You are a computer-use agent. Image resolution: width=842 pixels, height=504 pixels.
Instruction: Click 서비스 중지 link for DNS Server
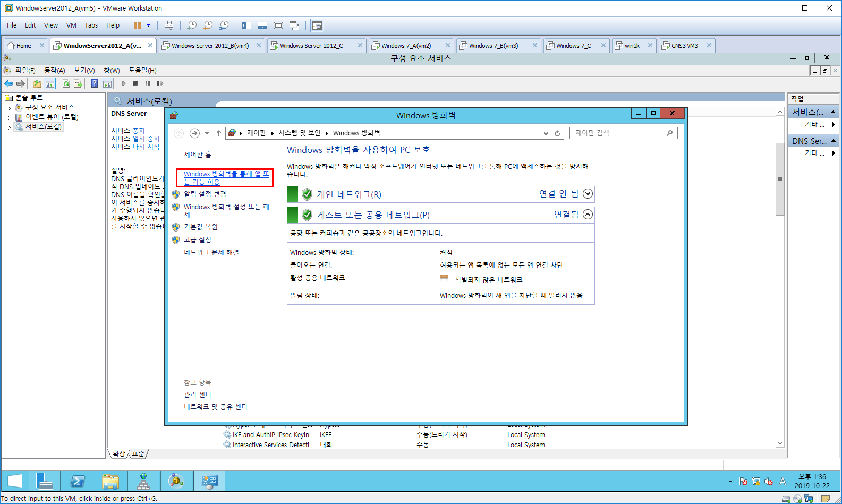click(138, 131)
